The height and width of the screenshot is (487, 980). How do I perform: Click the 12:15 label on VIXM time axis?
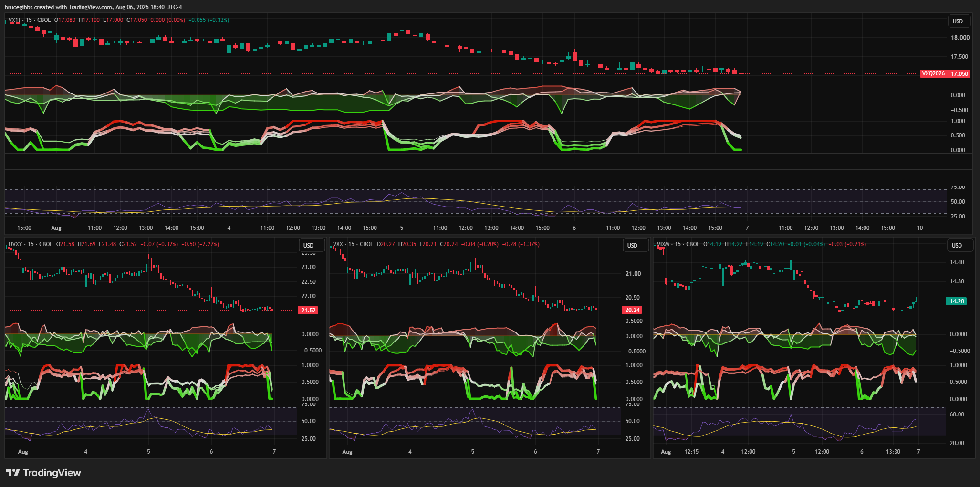pos(691,452)
